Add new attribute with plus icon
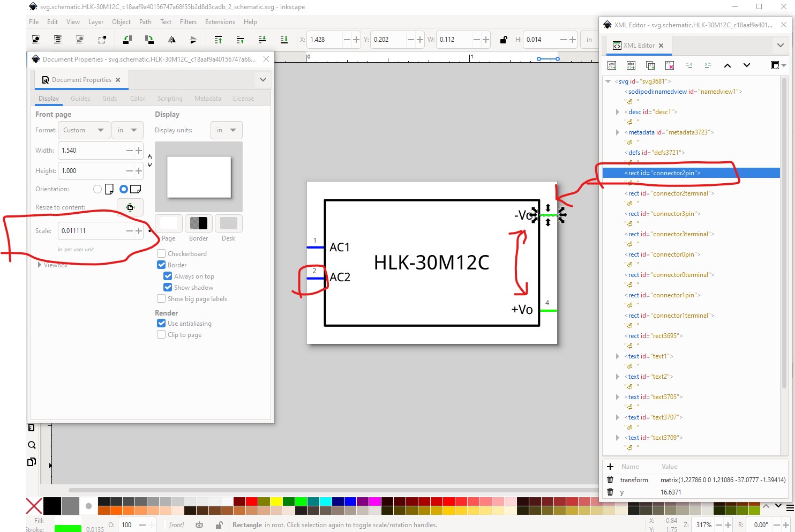Screen dimensions: 795x532 tap(610, 467)
